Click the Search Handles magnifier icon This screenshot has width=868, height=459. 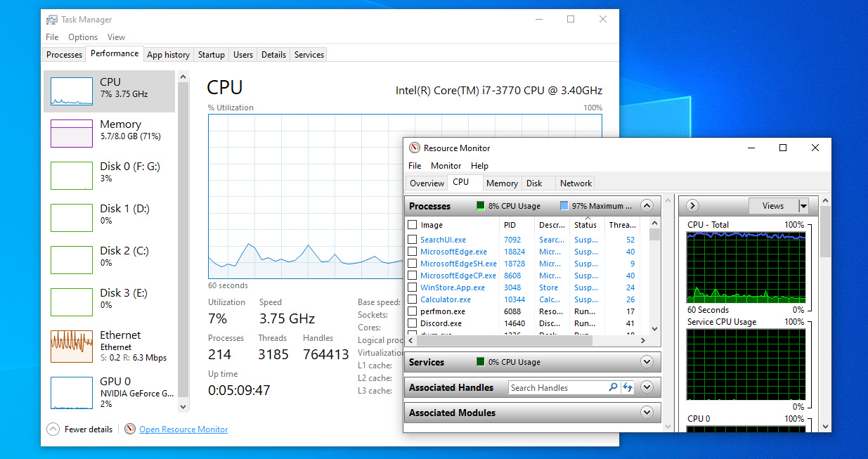click(x=612, y=387)
